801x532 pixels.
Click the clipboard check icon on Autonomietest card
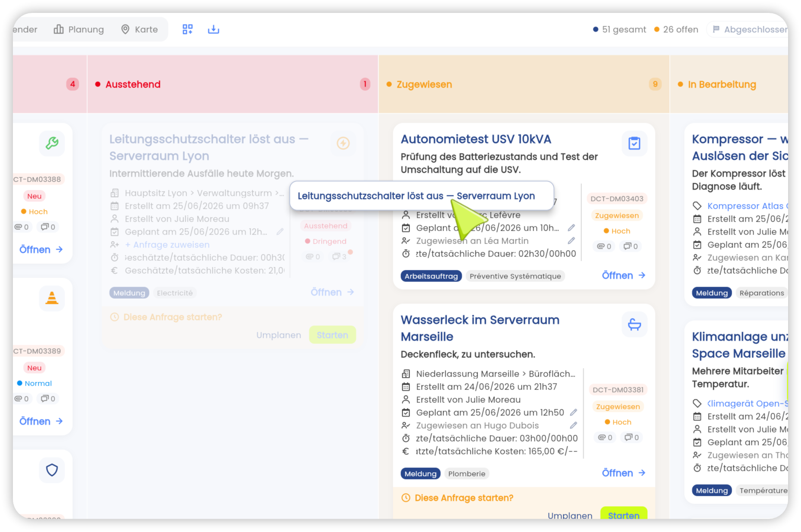click(x=634, y=143)
